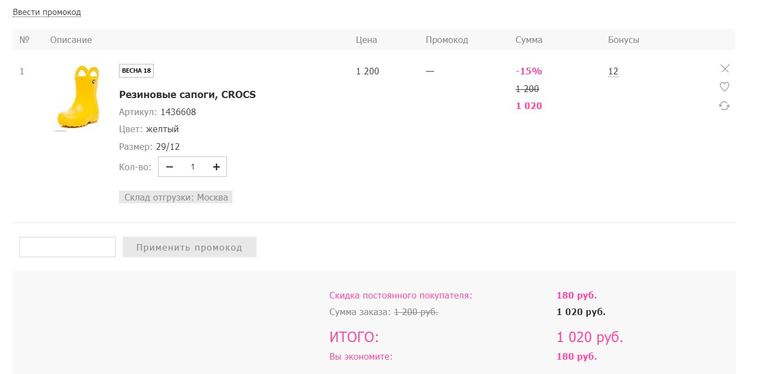The width and height of the screenshot is (770, 374).
Task: Click the Сумма column header
Action: click(x=529, y=40)
